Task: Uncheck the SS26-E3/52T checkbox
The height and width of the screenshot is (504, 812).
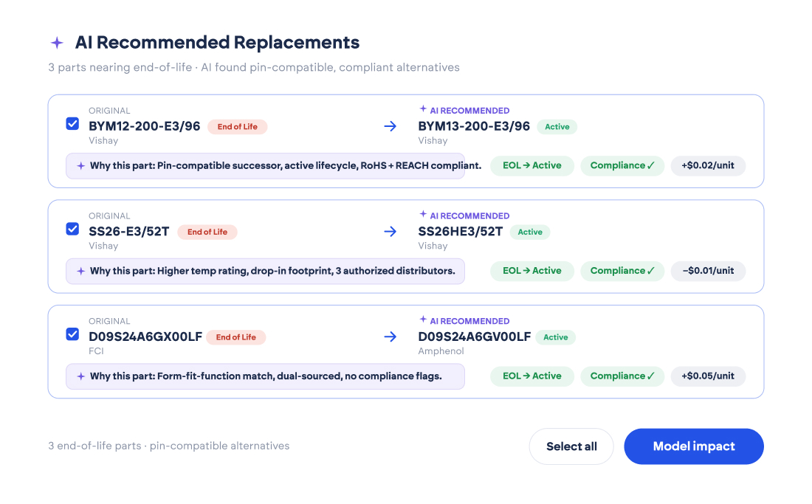Action: (x=72, y=229)
